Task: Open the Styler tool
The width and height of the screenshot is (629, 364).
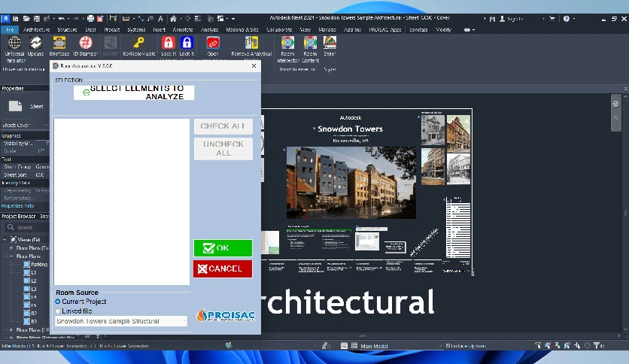Action: [330, 46]
